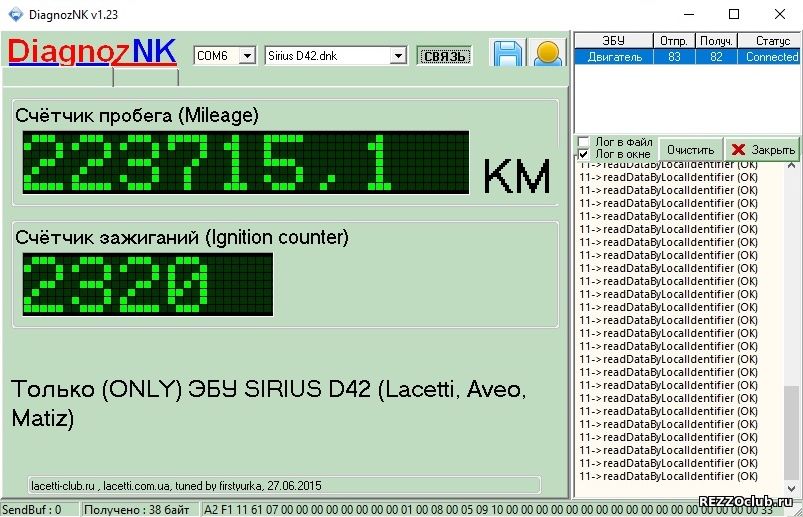Select the second blank tab
Screen dimensions: 803x517
pos(146,77)
